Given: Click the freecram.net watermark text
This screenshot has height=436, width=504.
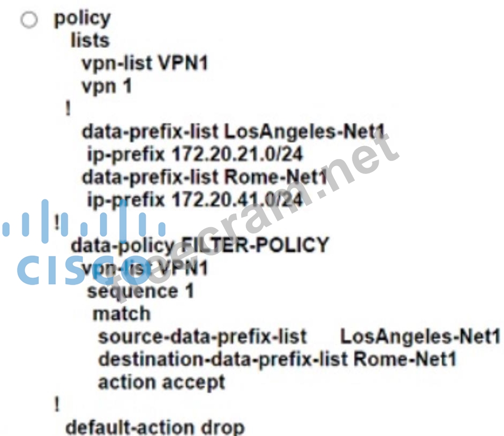Looking at the screenshot, I should pos(254,219).
